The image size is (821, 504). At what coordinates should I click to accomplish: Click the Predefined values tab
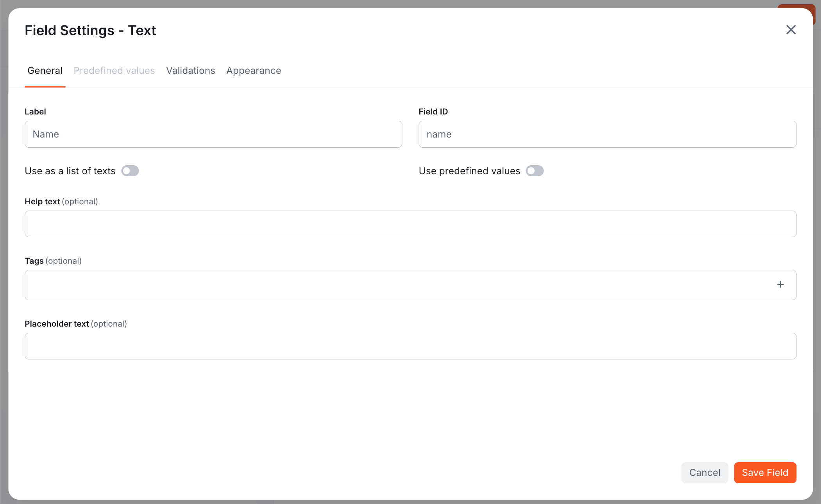tap(114, 71)
